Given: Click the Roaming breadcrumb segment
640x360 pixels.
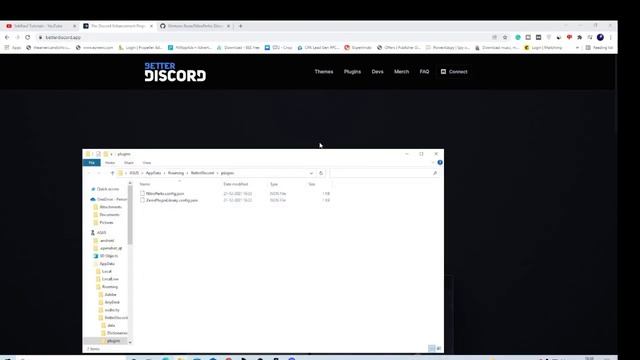Looking at the screenshot, I should coord(176,173).
